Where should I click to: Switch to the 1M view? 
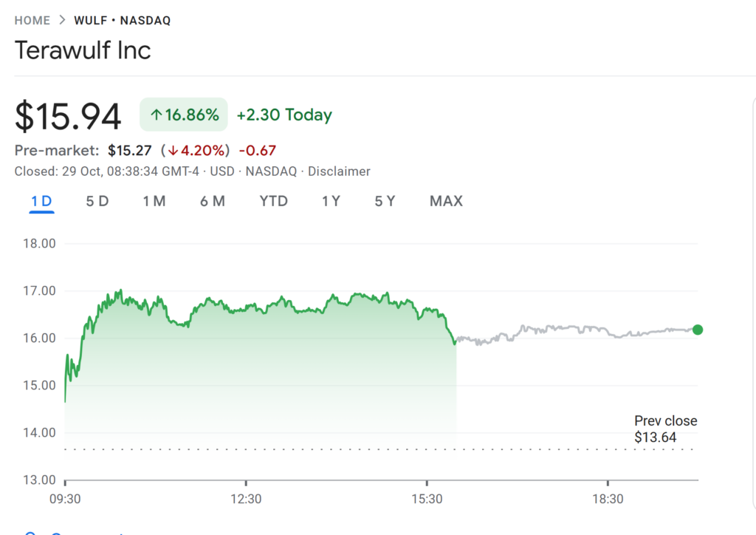(154, 200)
